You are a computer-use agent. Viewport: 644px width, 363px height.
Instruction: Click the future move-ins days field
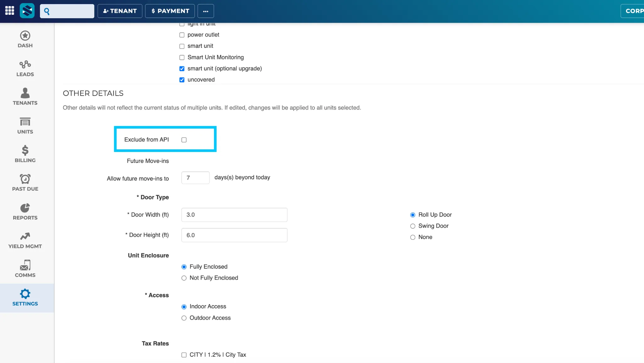195,178
